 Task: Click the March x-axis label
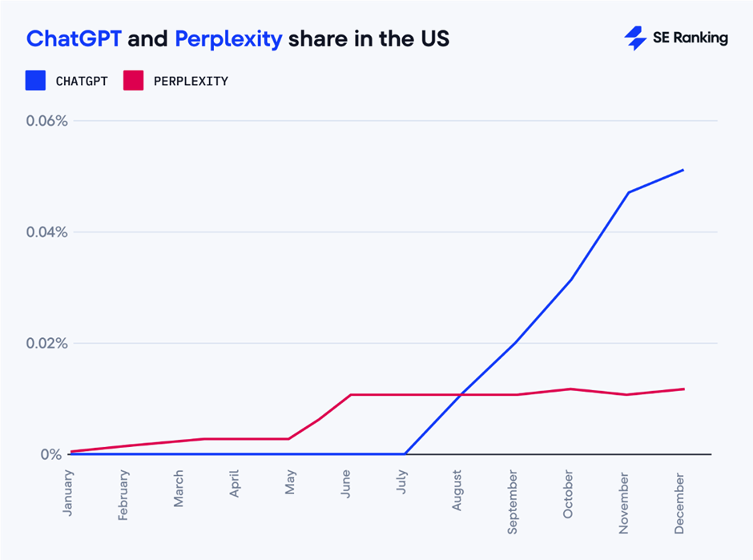[x=179, y=487]
